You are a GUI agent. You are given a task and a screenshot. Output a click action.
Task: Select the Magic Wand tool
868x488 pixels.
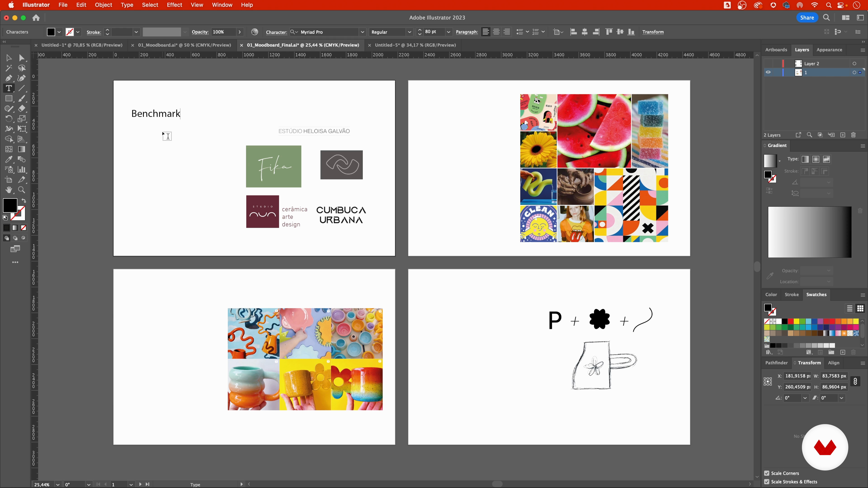9,68
